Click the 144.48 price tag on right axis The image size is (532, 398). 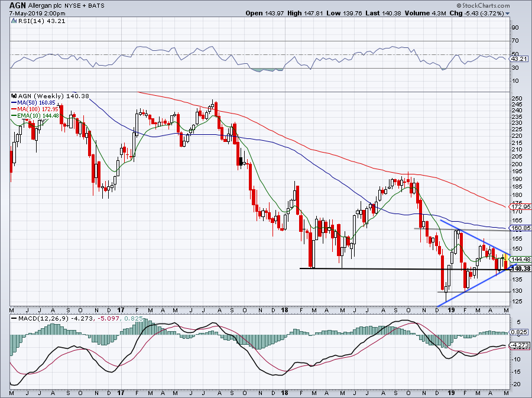tap(520, 259)
